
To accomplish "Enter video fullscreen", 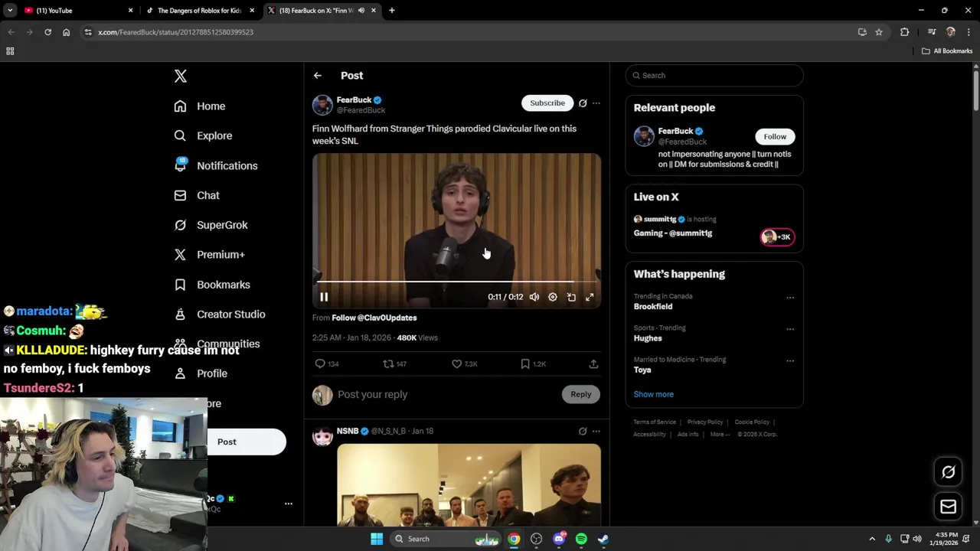I will coord(590,297).
